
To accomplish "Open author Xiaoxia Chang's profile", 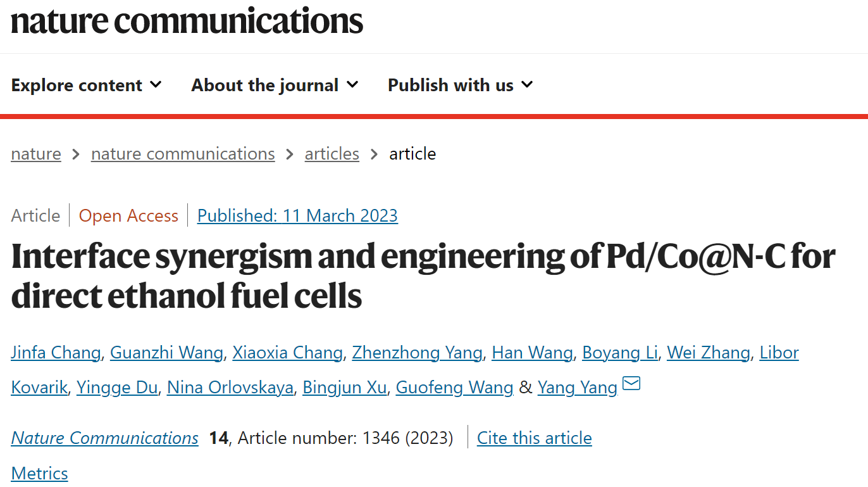I will pos(287,353).
